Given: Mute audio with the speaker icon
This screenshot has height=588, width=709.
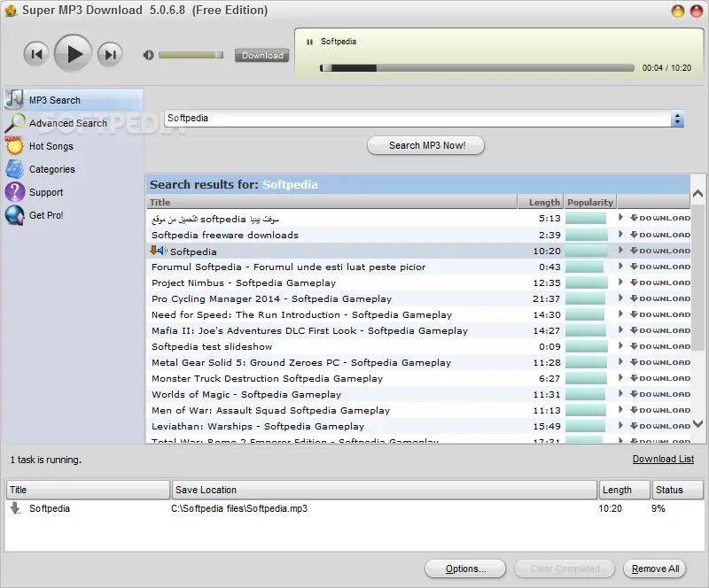Looking at the screenshot, I should click(148, 55).
